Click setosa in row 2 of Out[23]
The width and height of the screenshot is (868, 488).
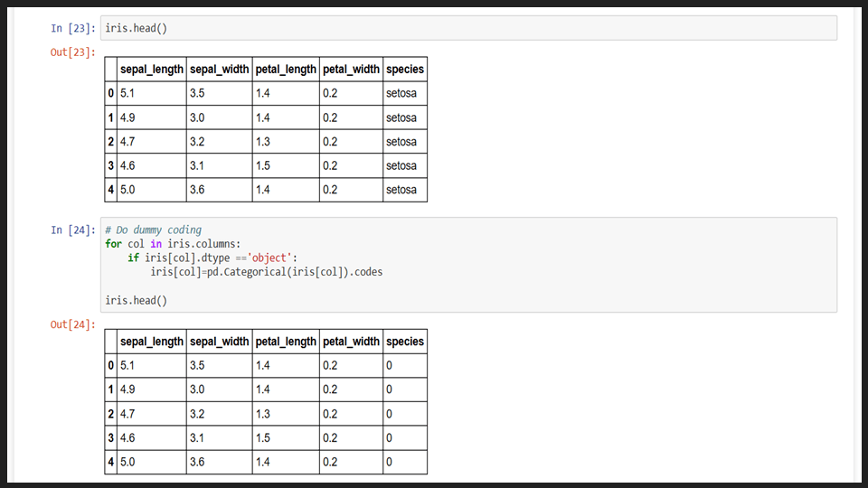tap(401, 142)
